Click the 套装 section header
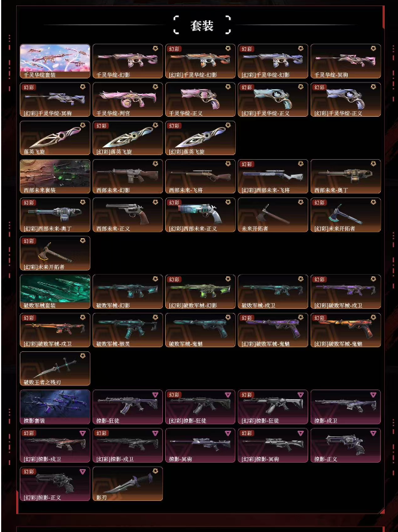Screen dimensions: 398x532 [x=202, y=26]
